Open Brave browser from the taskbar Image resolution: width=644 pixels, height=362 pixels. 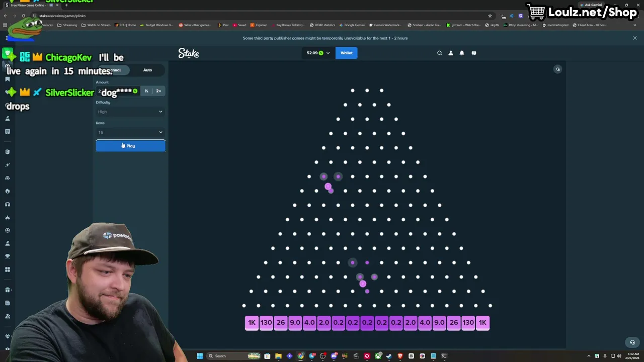click(x=400, y=356)
